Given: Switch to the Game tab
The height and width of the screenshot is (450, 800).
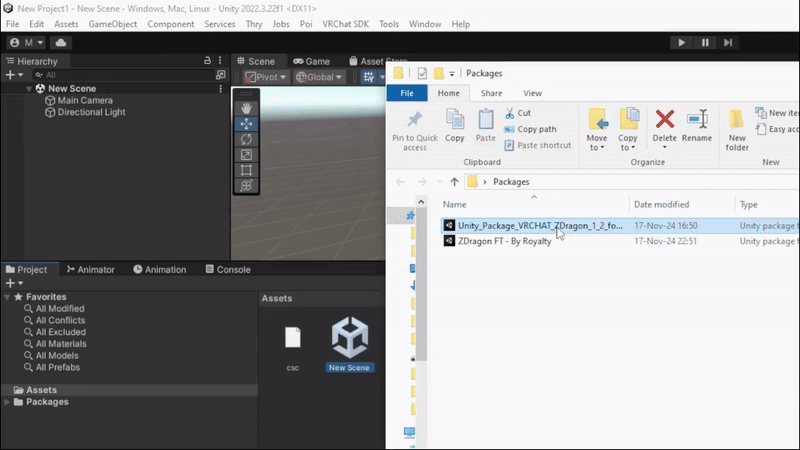Looking at the screenshot, I should pyautogui.click(x=312, y=61).
